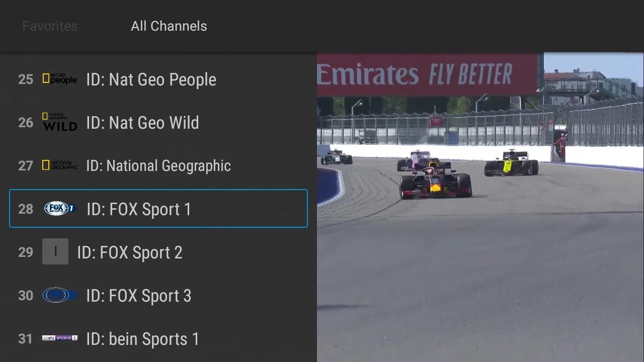Click channel number 28
This screenshot has height=362, width=644.
coord(26,209)
